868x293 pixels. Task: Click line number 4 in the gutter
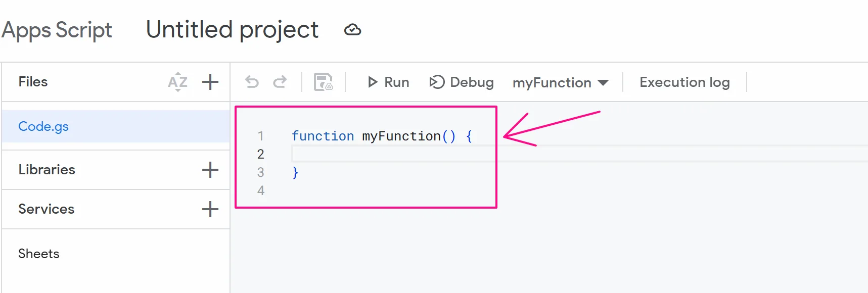261,190
